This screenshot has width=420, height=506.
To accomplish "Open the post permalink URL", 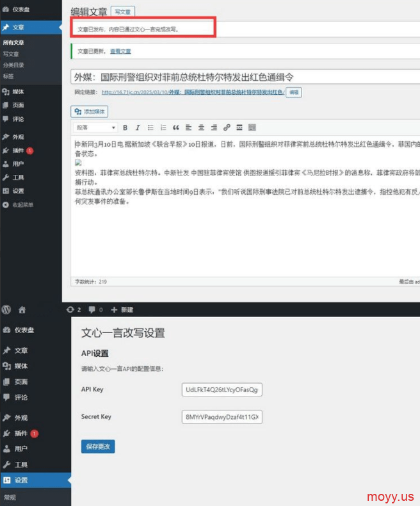I will click(x=193, y=92).
